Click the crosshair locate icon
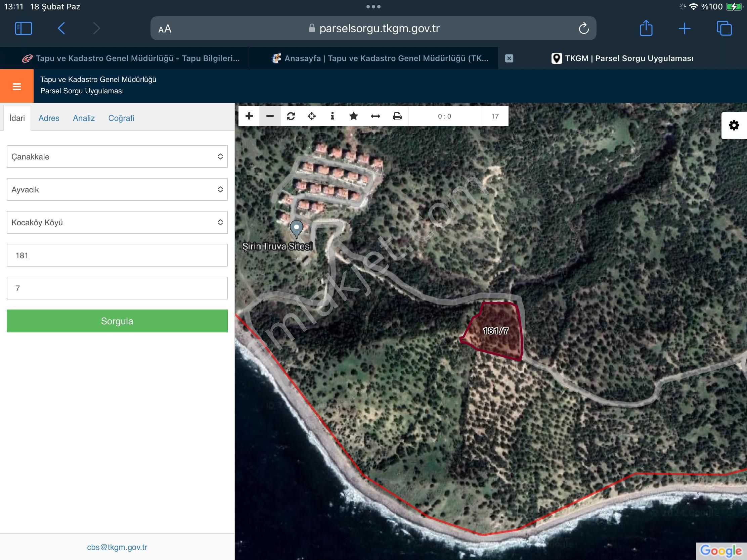The image size is (747, 560). 312,116
